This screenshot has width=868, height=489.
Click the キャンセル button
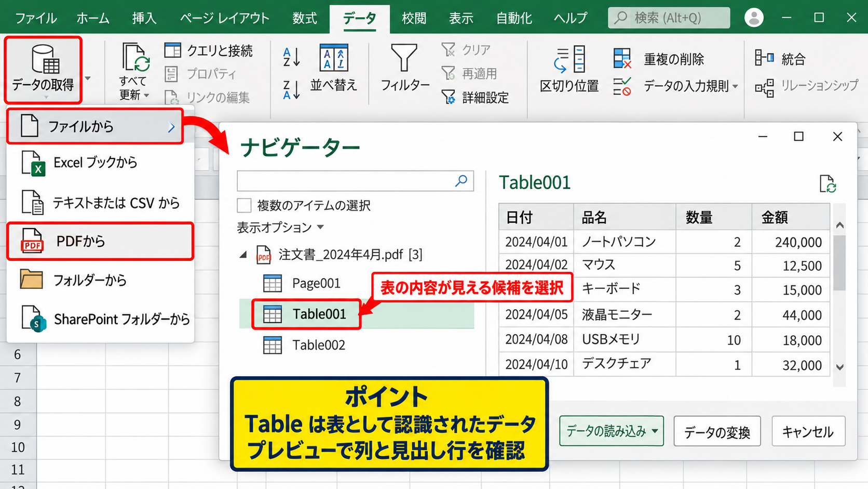[808, 431]
